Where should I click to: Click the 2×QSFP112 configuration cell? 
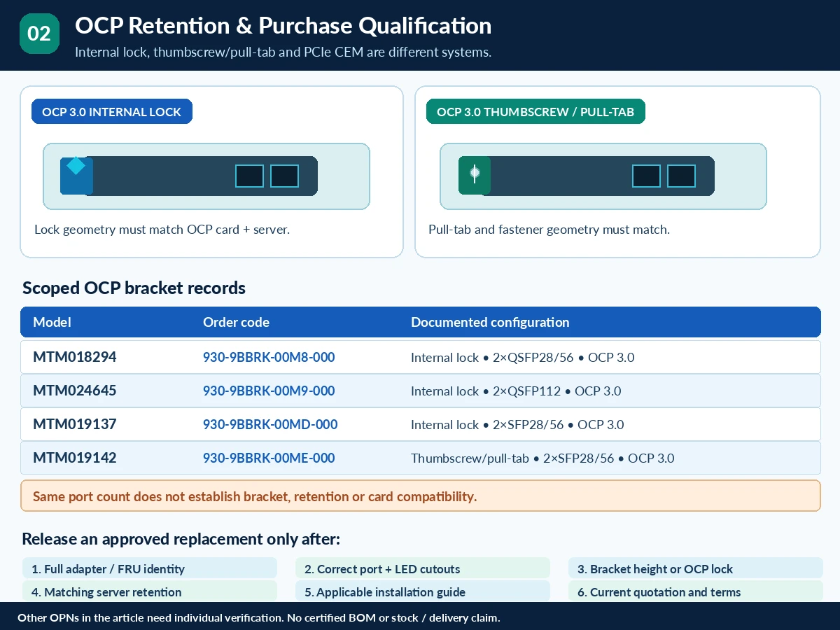pos(516,391)
